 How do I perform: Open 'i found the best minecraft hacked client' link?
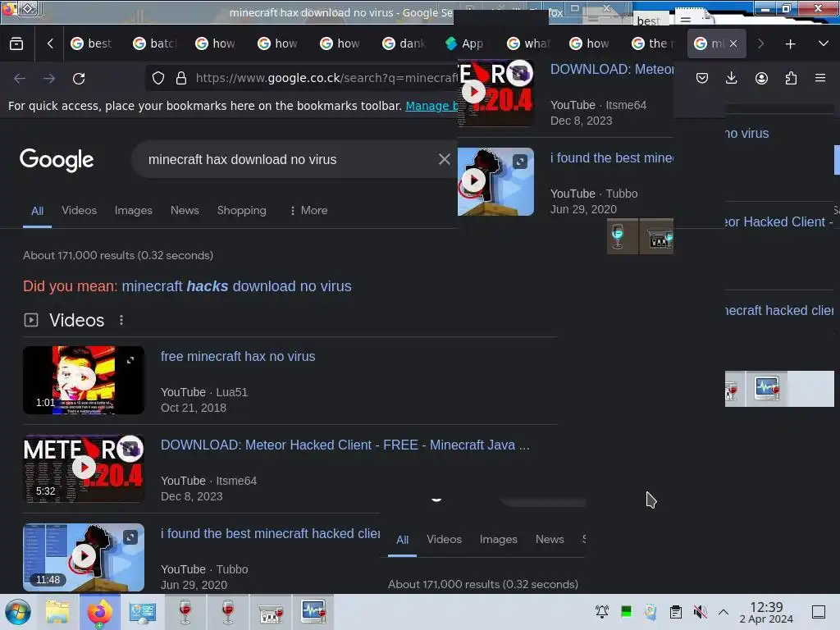click(x=271, y=533)
